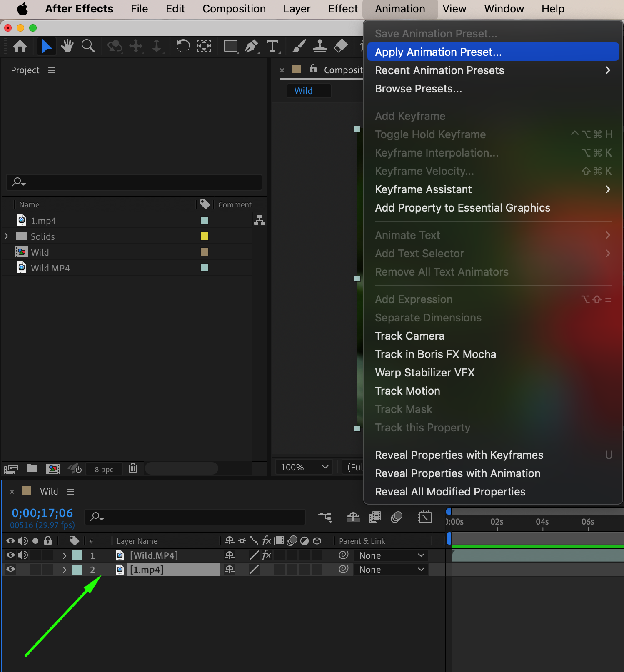Open Parent dropdown for 1.mp4 layer

click(391, 570)
